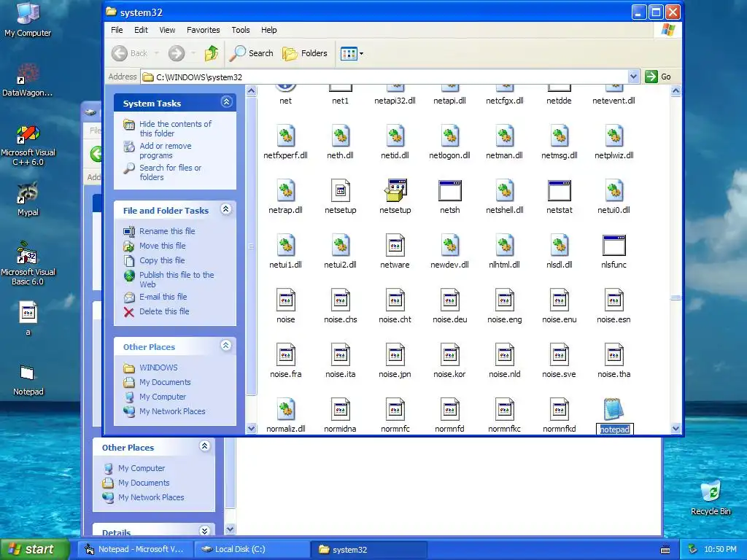Collapse Other Places panel in system32 window
The height and width of the screenshot is (560, 747).
tap(226, 346)
